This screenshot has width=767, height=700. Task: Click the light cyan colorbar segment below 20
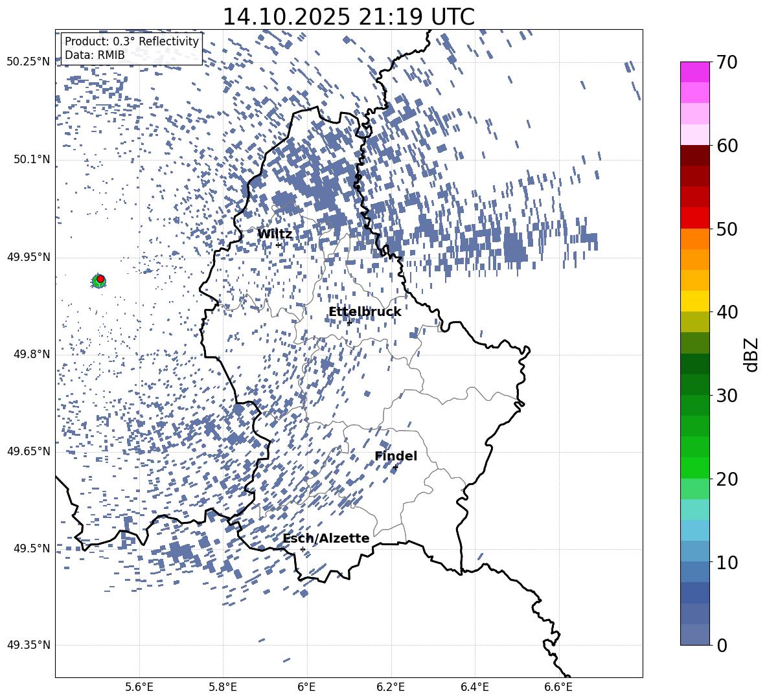pos(695,510)
